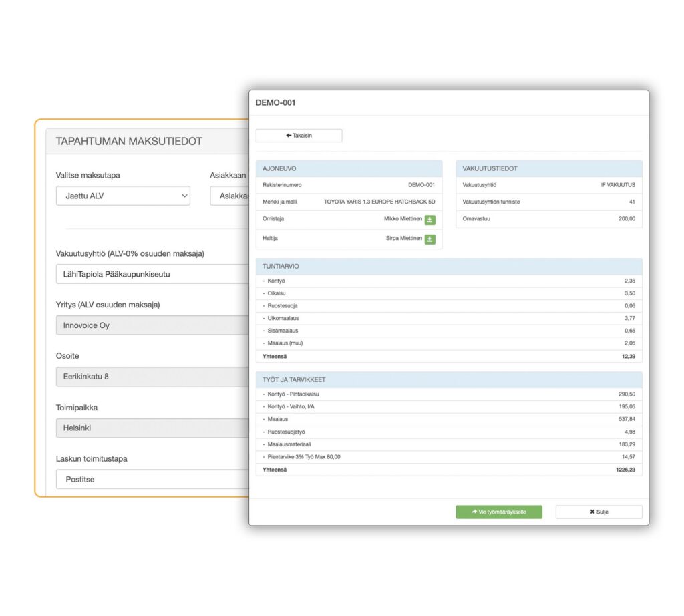684x616 pixels.
Task: Select the TOYOTA YARIS 1.3 model text
Action: pyautogui.click(x=379, y=202)
